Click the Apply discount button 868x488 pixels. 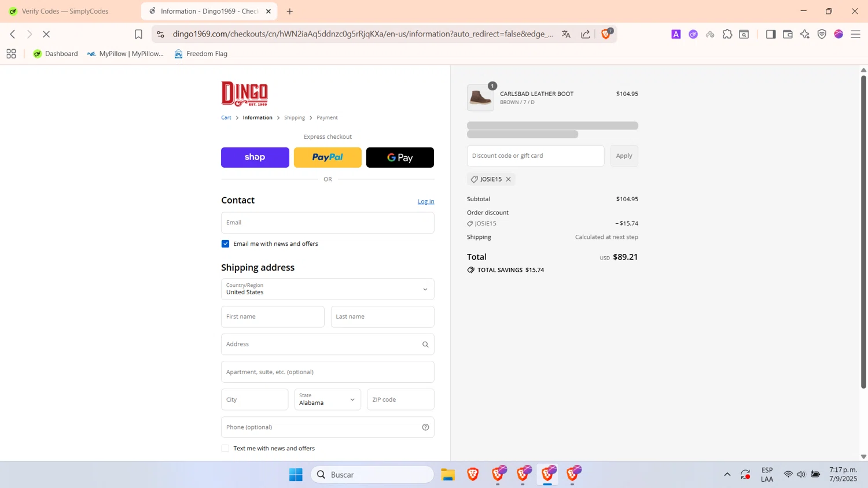coord(624,156)
